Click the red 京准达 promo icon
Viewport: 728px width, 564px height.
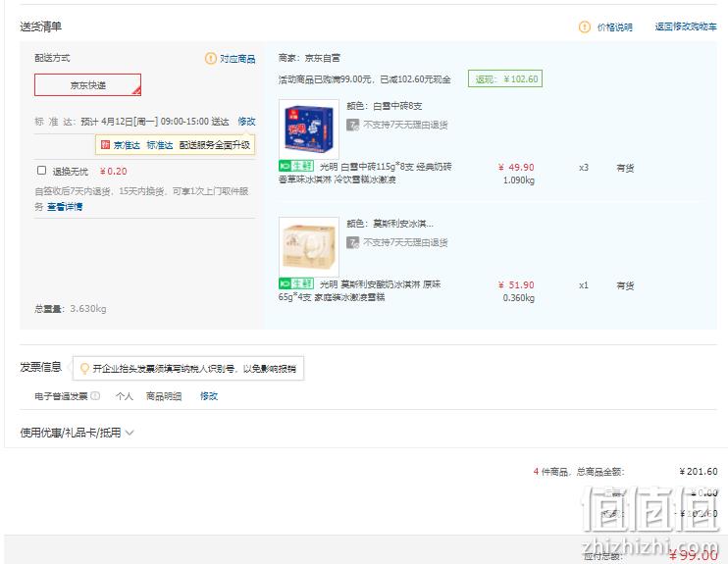[x=105, y=145]
